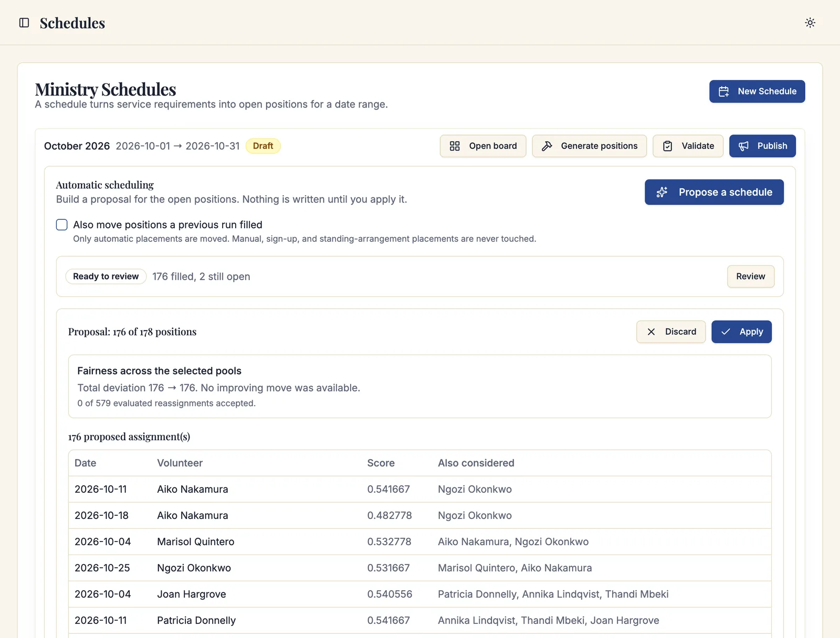The width and height of the screenshot is (840, 638).
Task: Click the checkmark icon on Apply
Action: [726, 332]
